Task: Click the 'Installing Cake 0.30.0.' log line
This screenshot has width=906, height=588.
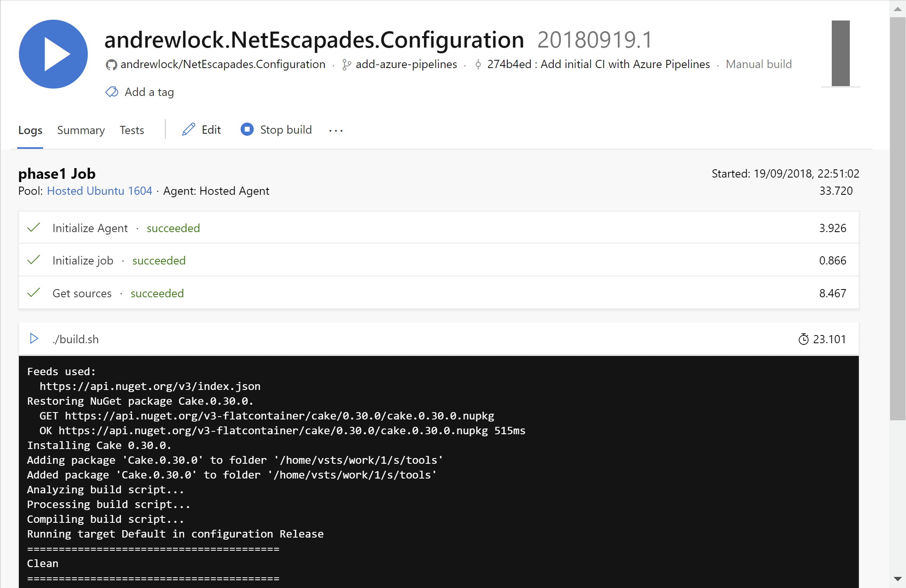Action: click(99, 445)
